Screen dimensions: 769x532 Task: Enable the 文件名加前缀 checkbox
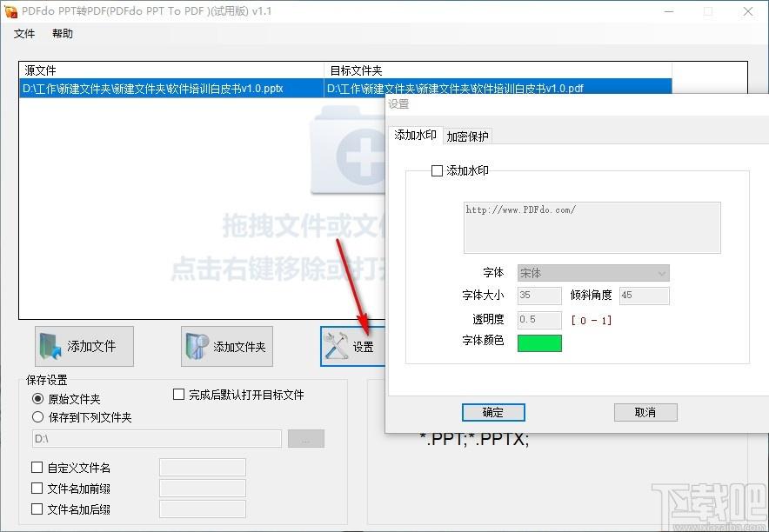(x=37, y=488)
